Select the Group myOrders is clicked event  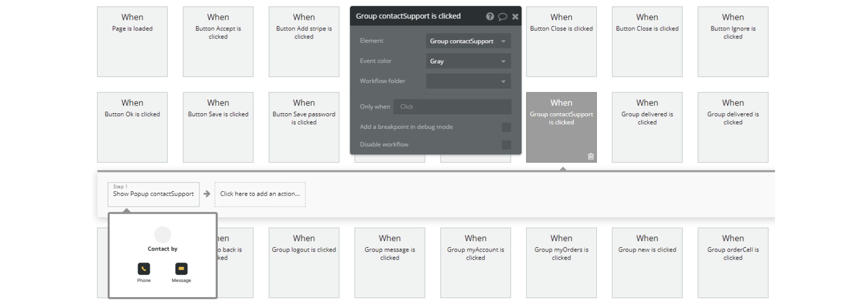point(561,263)
